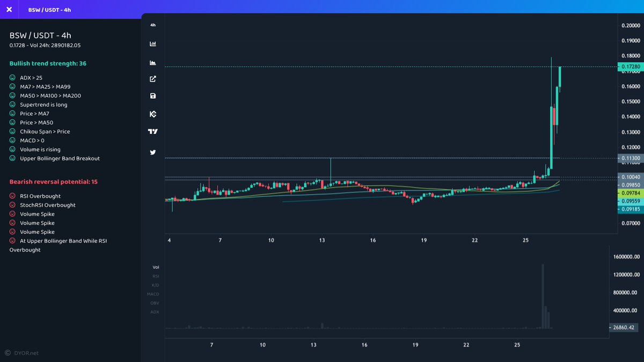Select the K/D indicator tab
The height and width of the screenshot is (362, 644).
point(155,285)
